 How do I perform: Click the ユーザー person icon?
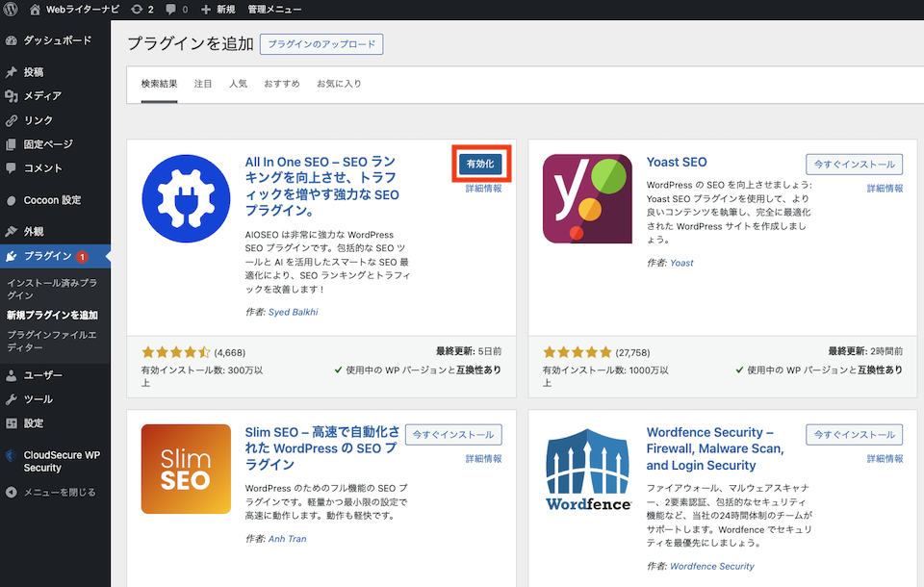[12, 375]
